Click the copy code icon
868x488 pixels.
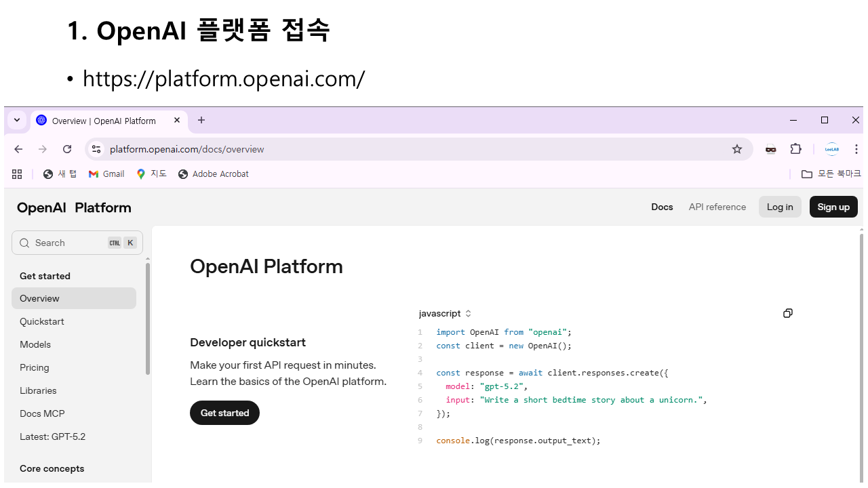click(787, 313)
